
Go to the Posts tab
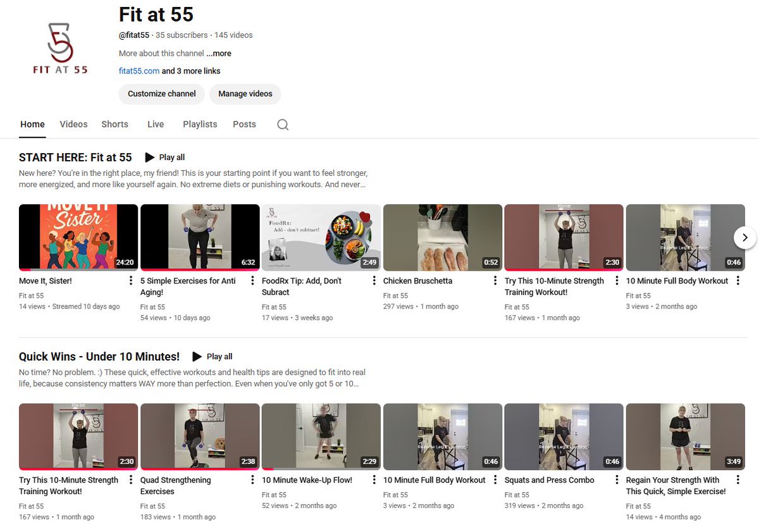[x=244, y=125]
